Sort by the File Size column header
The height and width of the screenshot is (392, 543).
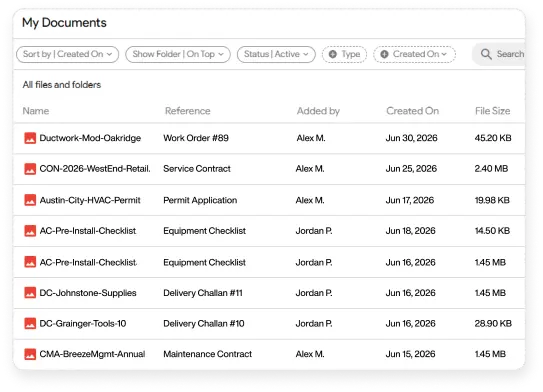492,111
